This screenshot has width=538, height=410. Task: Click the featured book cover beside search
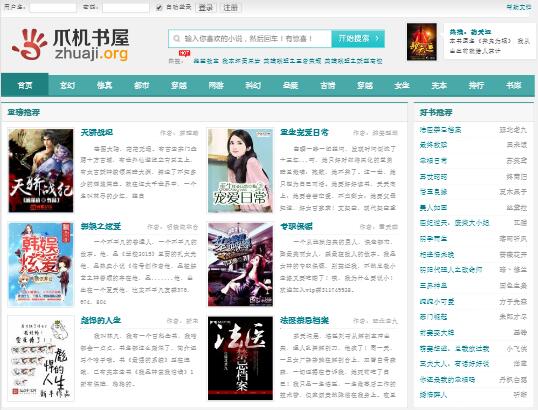[x=422, y=42]
